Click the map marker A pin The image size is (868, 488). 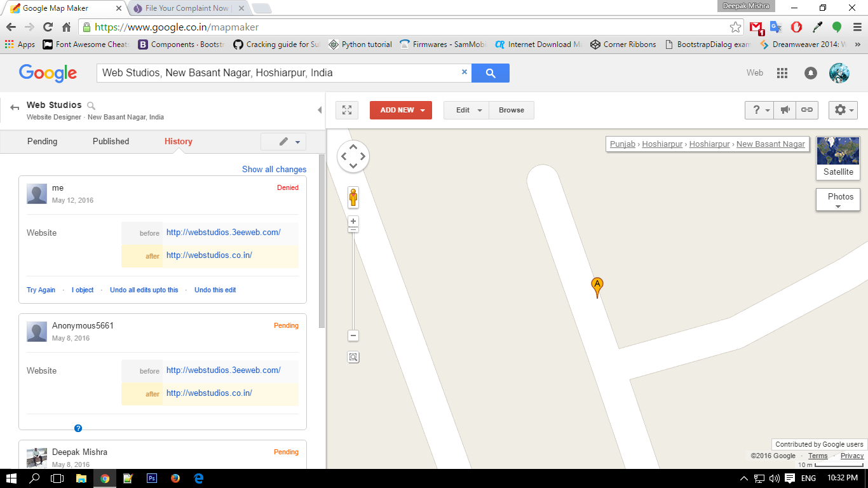click(x=597, y=287)
